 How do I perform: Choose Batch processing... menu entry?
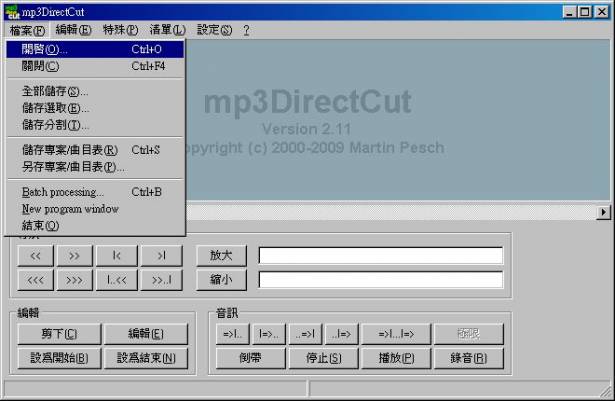point(95,192)
